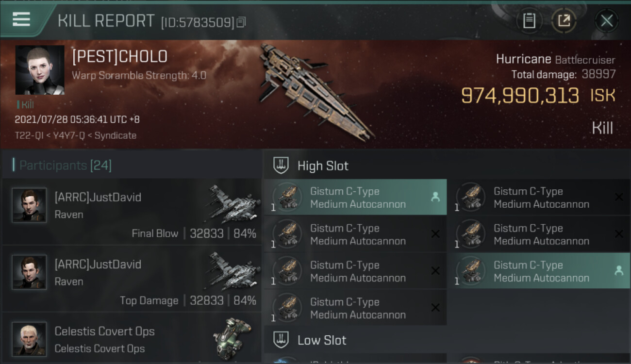The width and height of the screenshot is (631, 364).
Task: Click the Hurricane ship image
Action: [x=315, y=91]
